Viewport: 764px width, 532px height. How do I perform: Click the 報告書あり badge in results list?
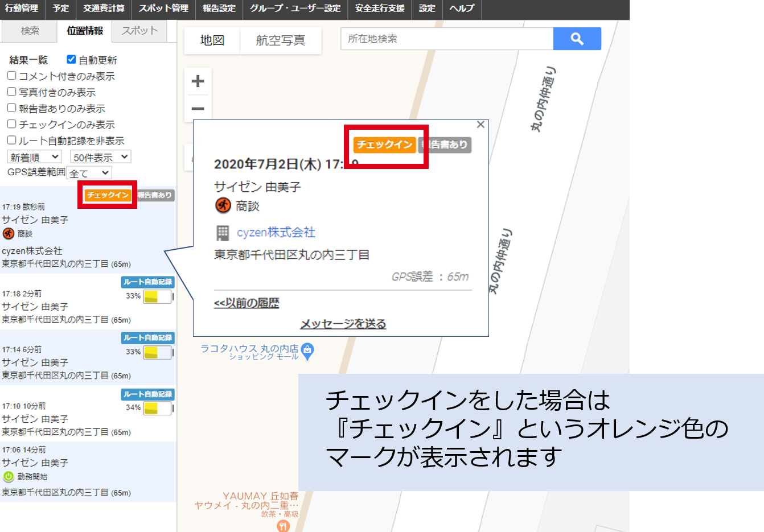coord(154,195)
